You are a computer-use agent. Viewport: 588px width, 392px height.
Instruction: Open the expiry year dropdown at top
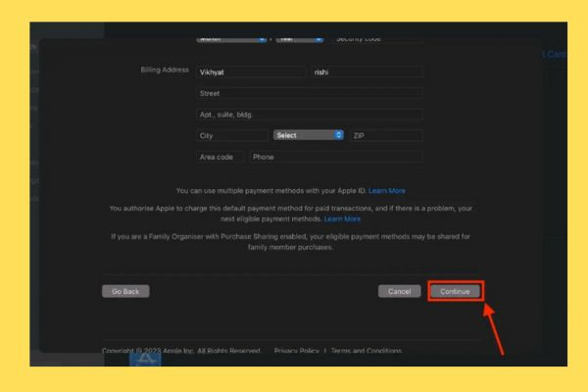pos(300,39)
